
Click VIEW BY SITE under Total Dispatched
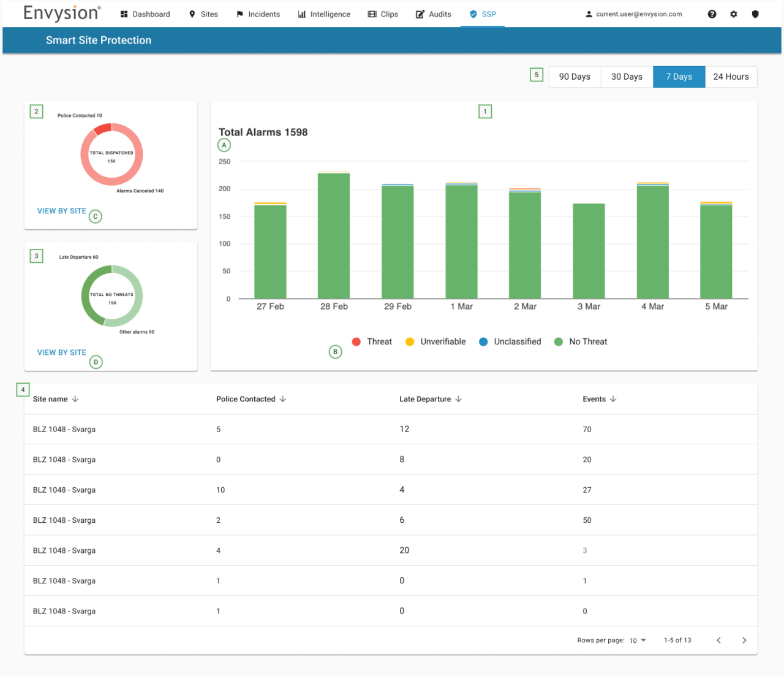pos(61,210)
